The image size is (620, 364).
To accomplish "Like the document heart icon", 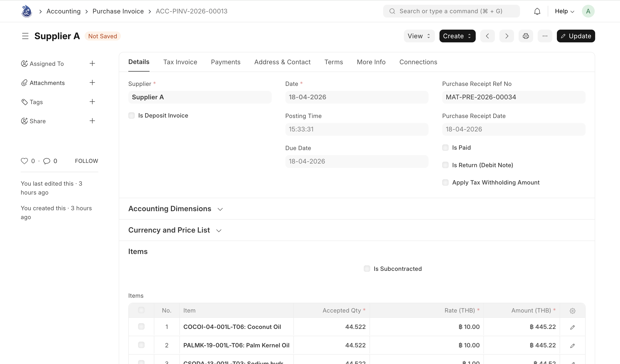I will (24, 161).
